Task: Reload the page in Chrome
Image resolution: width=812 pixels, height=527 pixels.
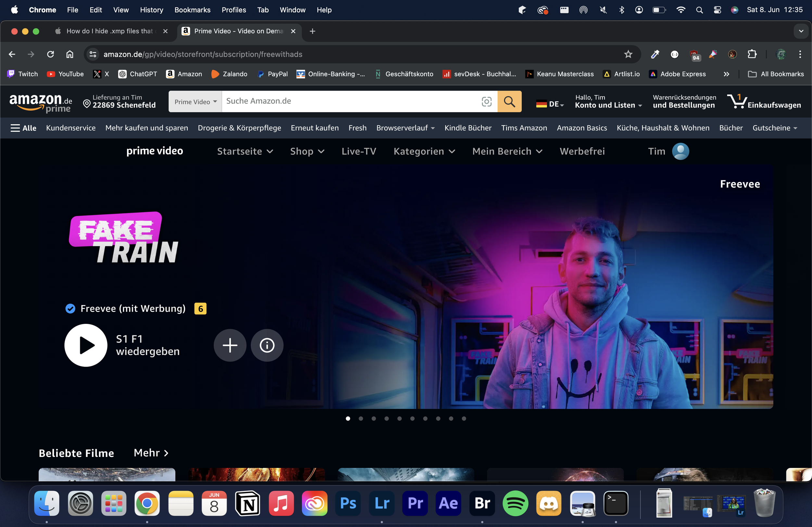Action: (50, 54)
